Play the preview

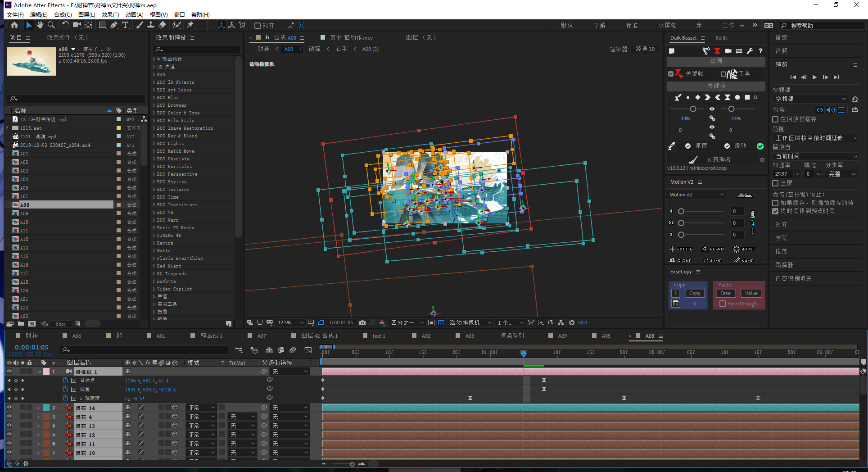[x=814, y=77]
